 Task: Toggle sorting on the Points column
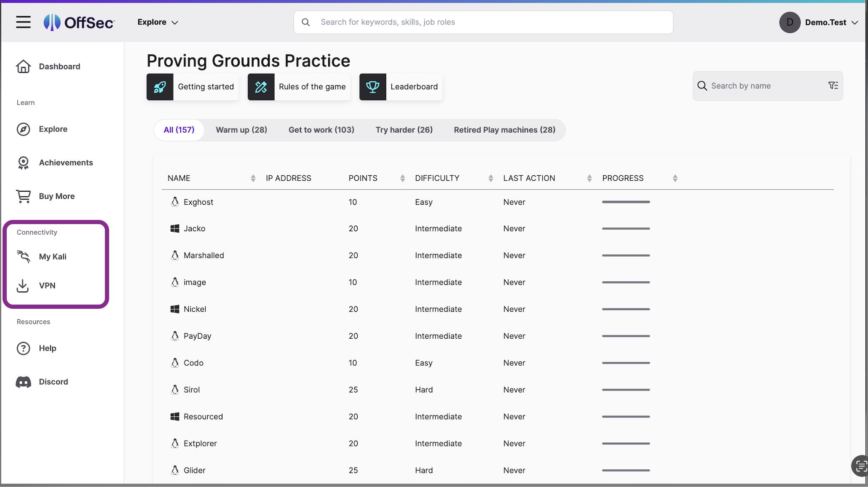(402, 178)
